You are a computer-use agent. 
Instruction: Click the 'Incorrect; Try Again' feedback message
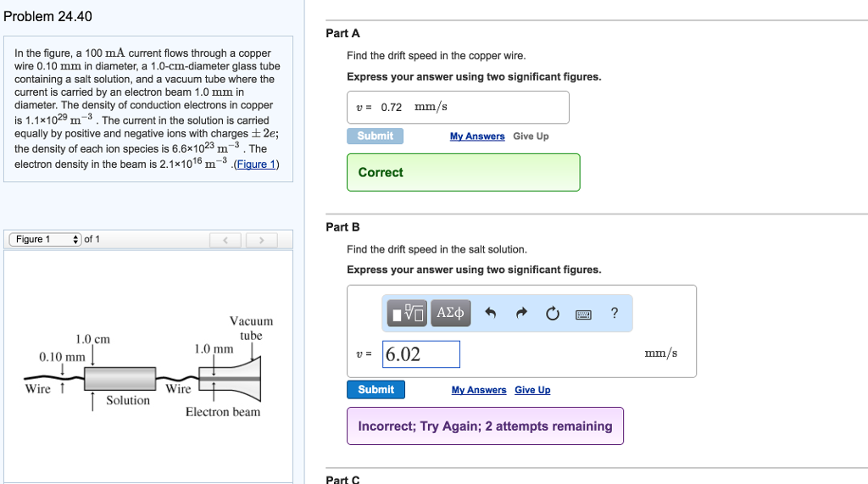point(485,426)
